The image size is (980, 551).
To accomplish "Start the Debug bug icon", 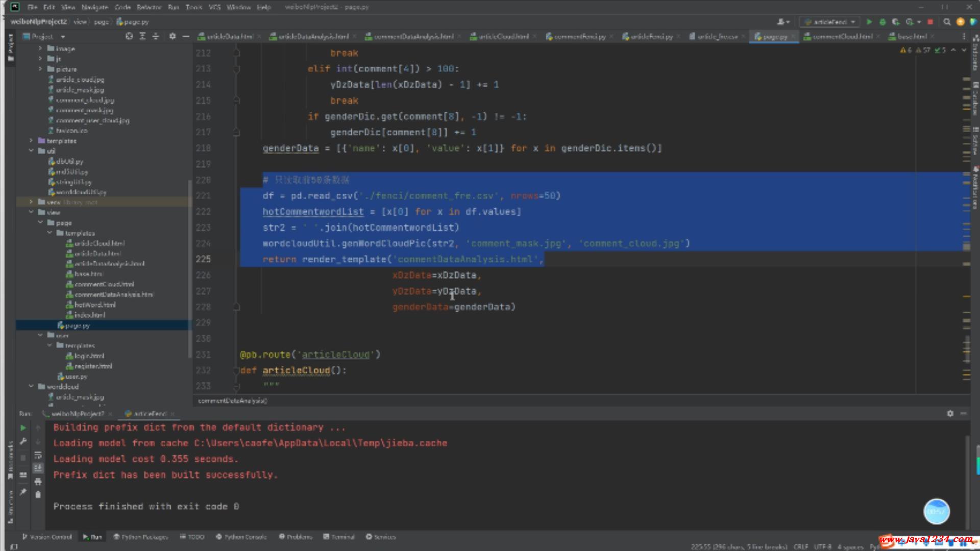I will [883, 22].
